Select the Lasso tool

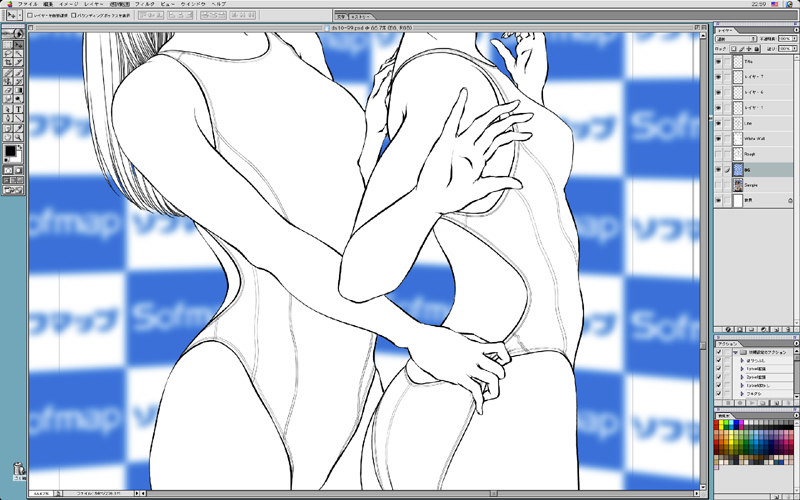pos(8,53)
